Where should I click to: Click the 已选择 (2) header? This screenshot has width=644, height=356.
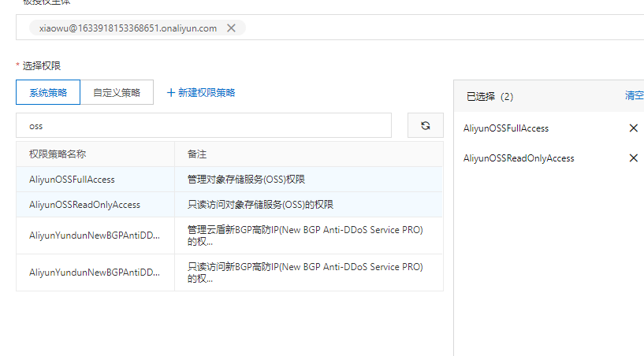click(490, 97)
